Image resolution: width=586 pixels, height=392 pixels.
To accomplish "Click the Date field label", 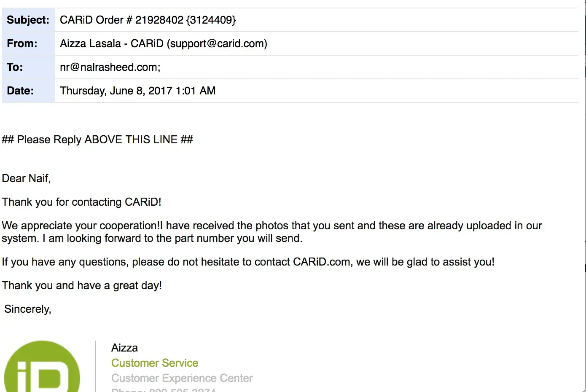I will (20, 91).
